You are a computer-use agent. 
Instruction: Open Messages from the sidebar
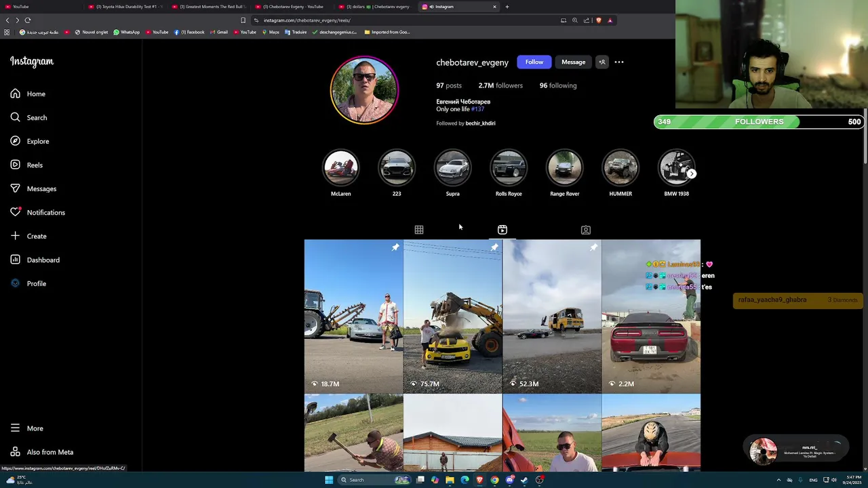coord(33,188)
